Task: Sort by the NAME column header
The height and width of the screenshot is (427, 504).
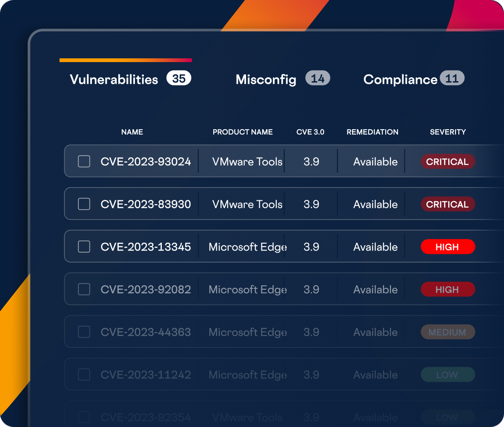Action: point(132,132)
